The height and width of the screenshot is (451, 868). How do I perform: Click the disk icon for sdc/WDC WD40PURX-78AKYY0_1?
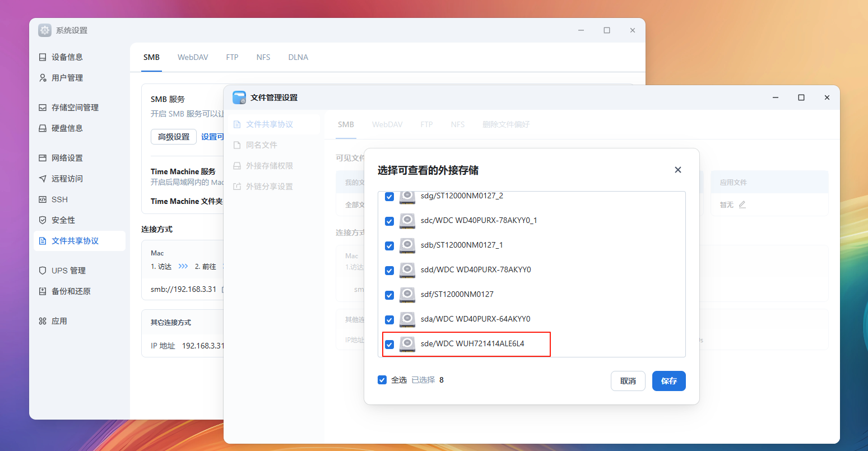pos(407,221)
